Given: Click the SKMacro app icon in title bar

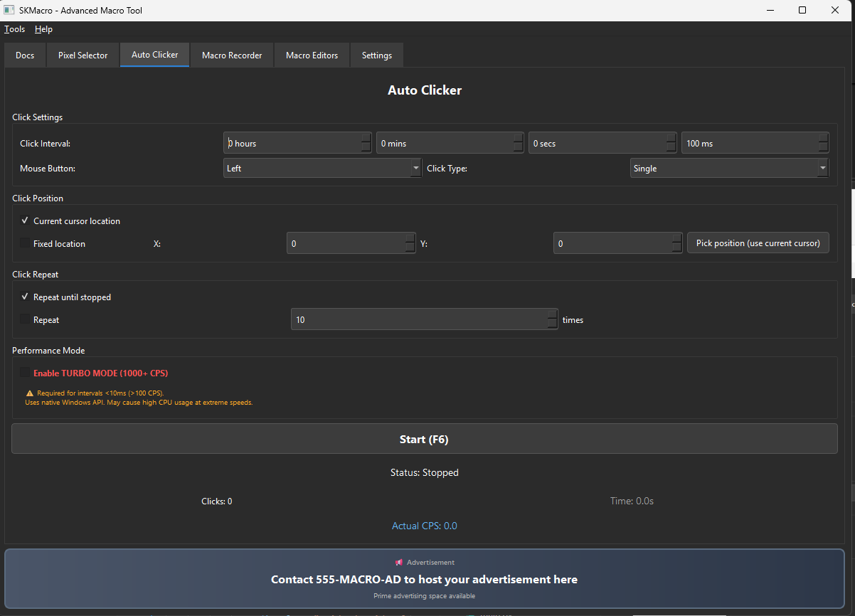Looking at the screenshot, I should pyautogui.click(x=10, y=11).
